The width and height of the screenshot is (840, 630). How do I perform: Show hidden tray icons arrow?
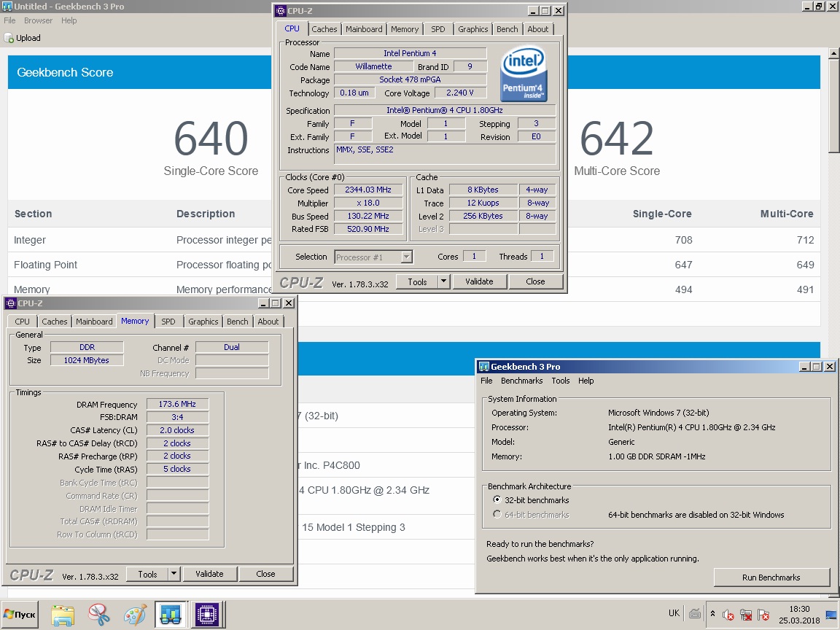tap(712, 614)
